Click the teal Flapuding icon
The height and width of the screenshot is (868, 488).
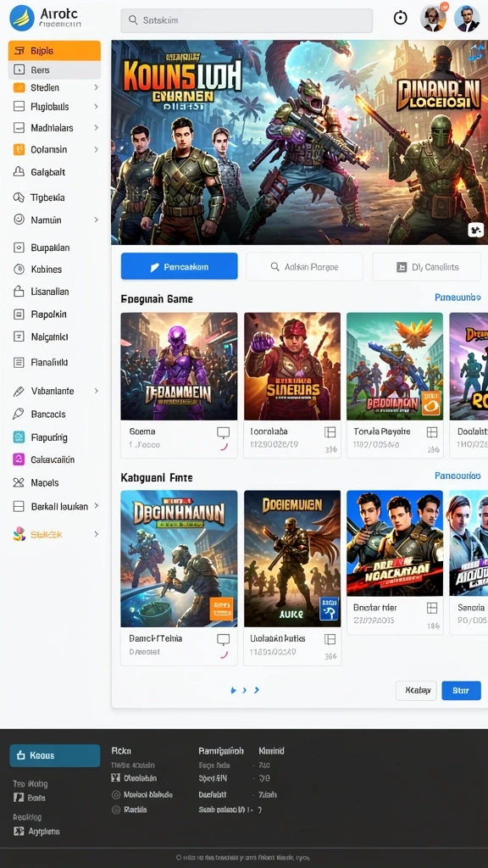19,437
